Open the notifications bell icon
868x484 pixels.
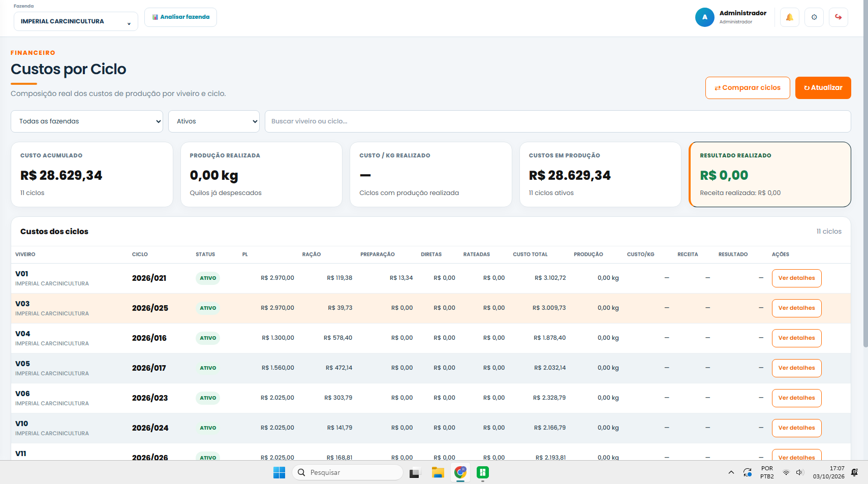click(790, 17)
